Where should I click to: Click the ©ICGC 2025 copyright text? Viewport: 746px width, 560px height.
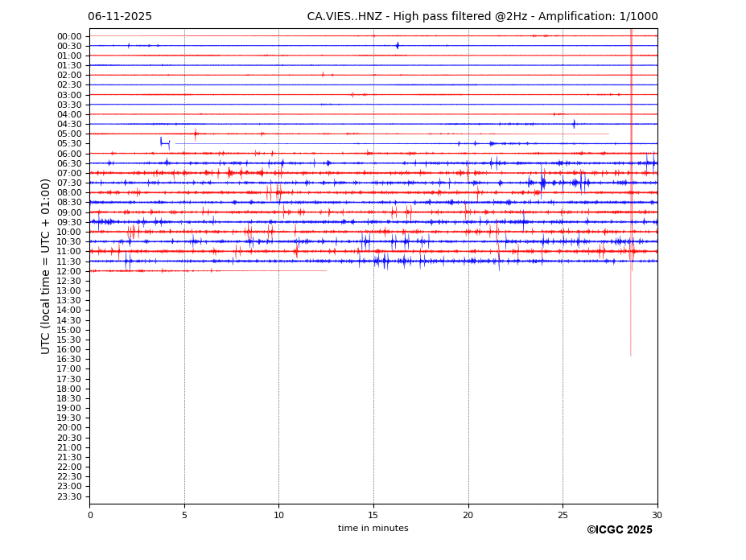click(619, 530)
